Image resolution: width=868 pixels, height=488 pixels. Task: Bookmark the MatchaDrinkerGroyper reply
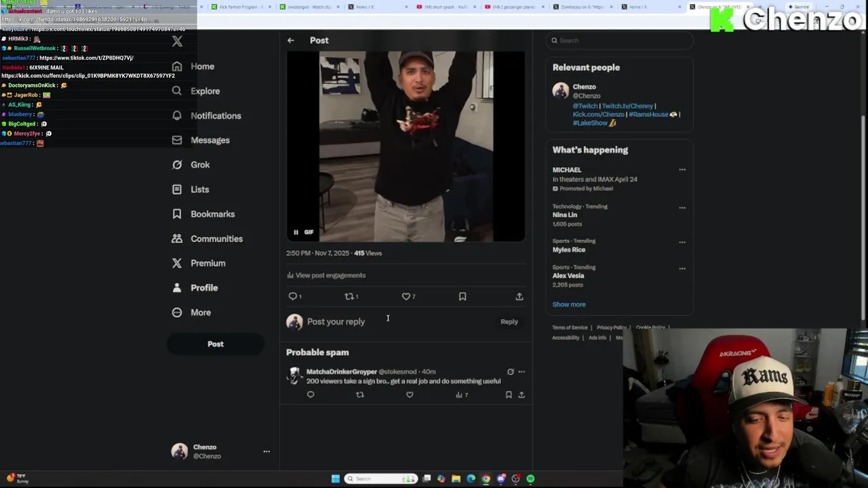coord(509,394)
